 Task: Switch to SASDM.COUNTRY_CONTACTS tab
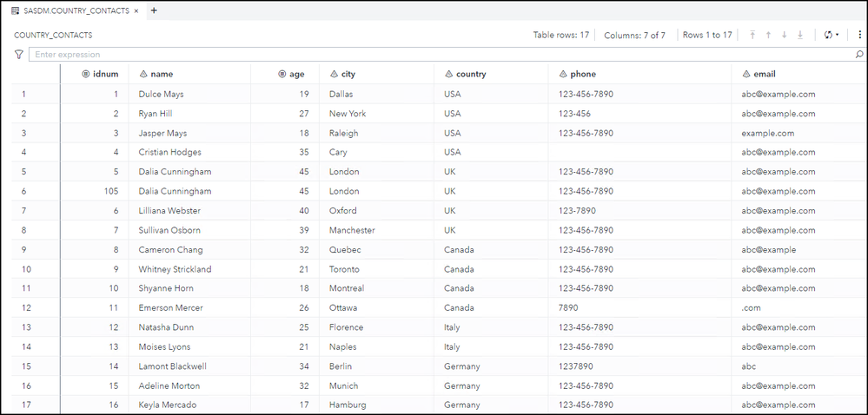click(76, 10)
